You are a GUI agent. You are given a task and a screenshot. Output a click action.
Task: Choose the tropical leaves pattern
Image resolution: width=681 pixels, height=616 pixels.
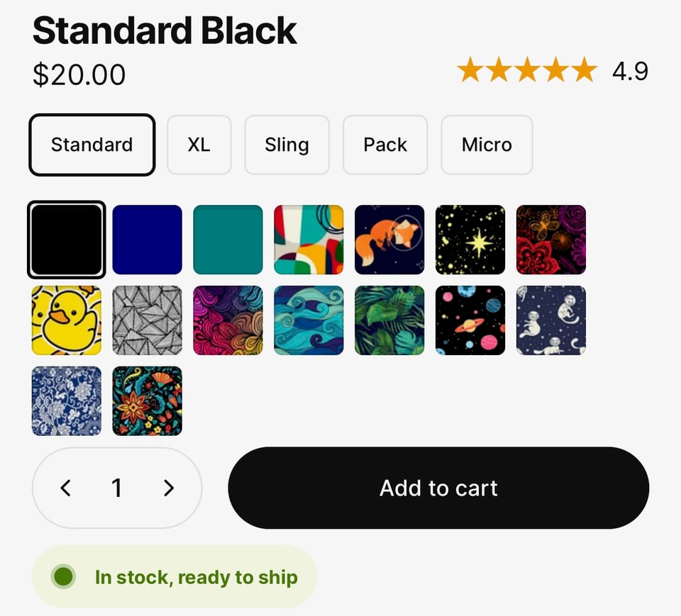click(389, 321)
